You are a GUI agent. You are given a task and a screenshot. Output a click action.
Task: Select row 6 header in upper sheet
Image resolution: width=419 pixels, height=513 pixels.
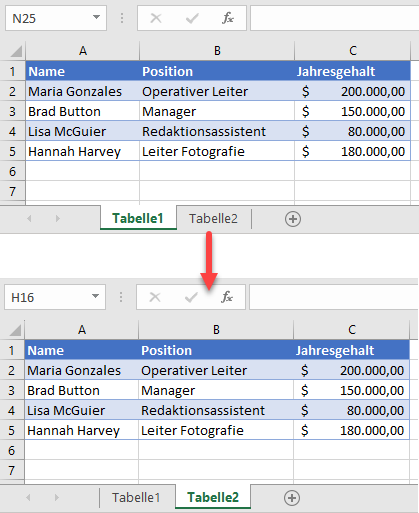point(13,171)
